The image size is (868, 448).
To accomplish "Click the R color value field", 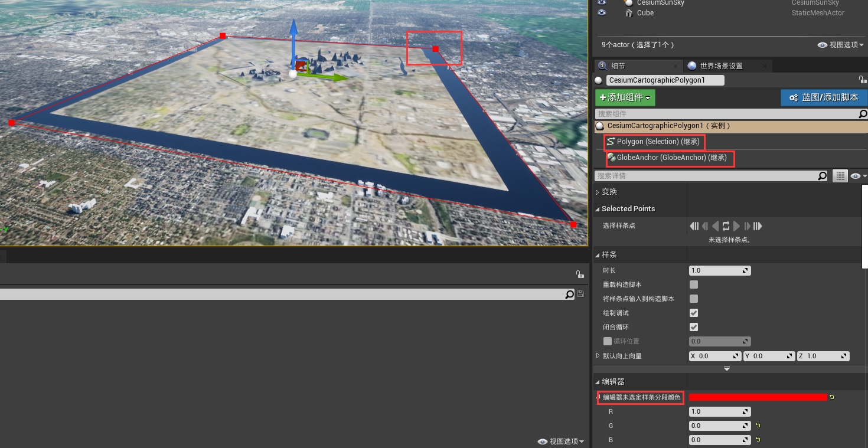I will tap(720, 411).
